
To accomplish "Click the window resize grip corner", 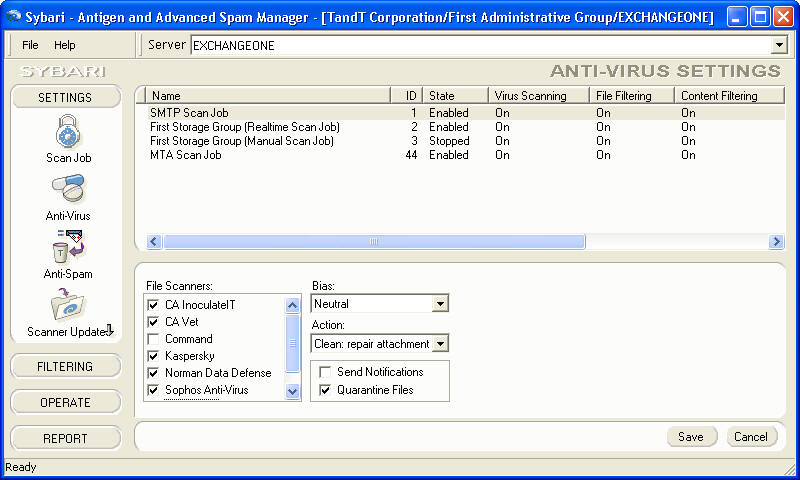I will click(790, 469).
